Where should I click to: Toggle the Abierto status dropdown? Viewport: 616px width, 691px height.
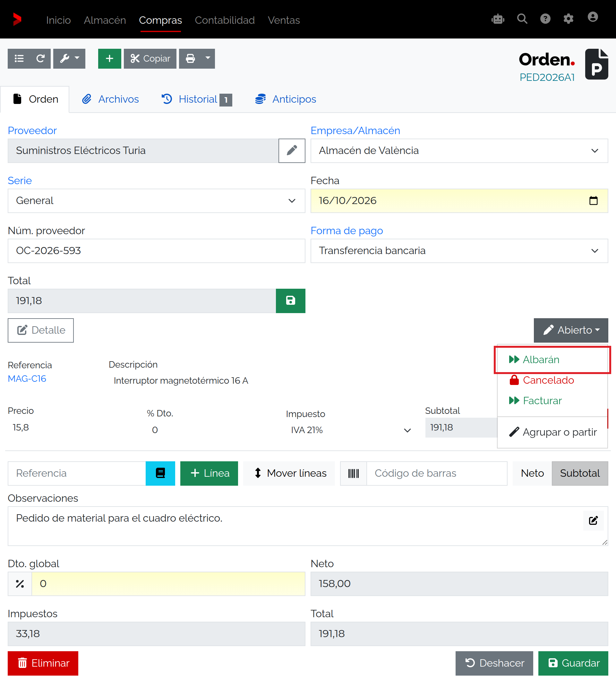tap(571, 330)
